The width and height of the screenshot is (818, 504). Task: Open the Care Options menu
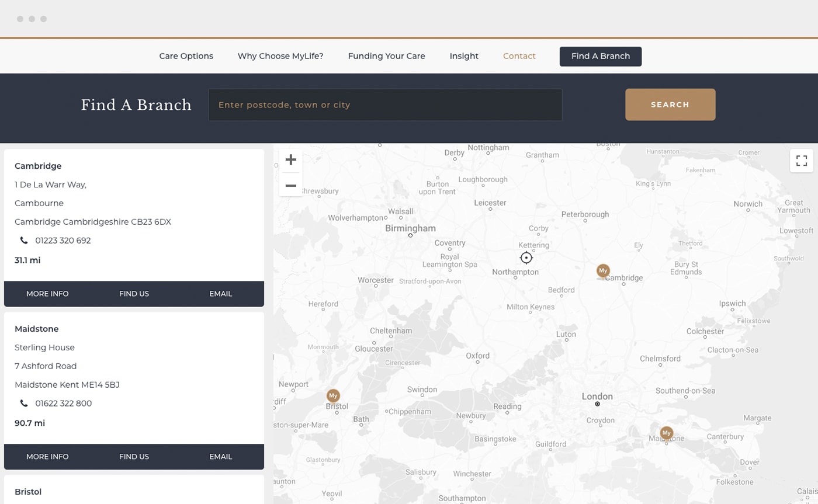(186, 56)
